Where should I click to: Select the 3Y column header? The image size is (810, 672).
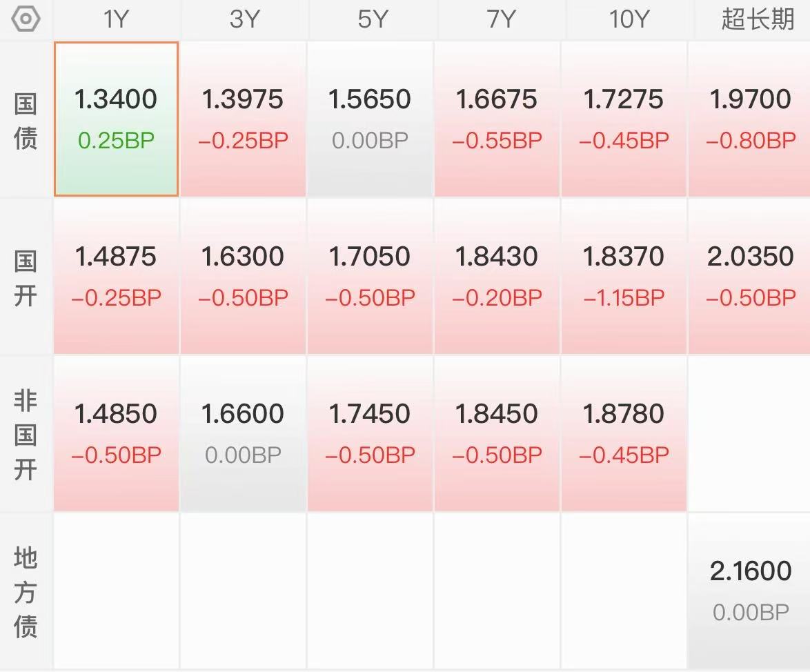tap(244, 19)
